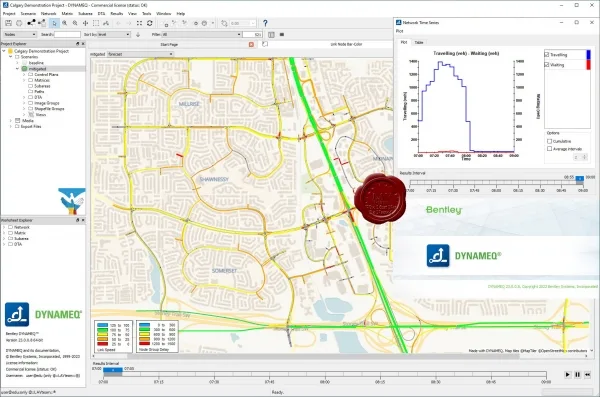Select the dashed rectangle selection tool
600x397 pixels.
coord(96,23)
